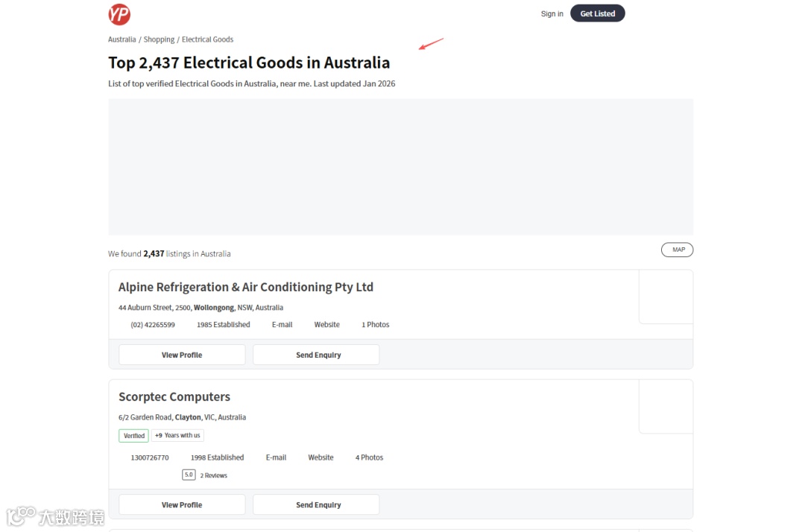
Task: Click '+9 Years with us' badge
Action: [x=177, y=436]
